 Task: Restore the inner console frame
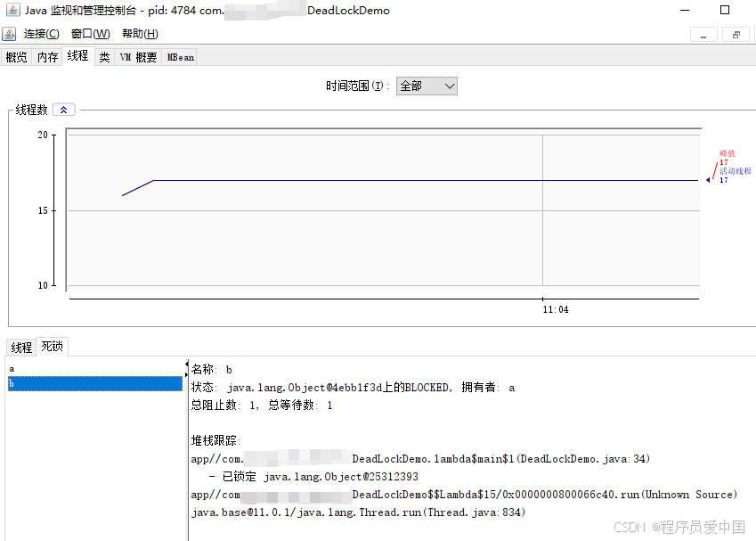tap(736, 35)
